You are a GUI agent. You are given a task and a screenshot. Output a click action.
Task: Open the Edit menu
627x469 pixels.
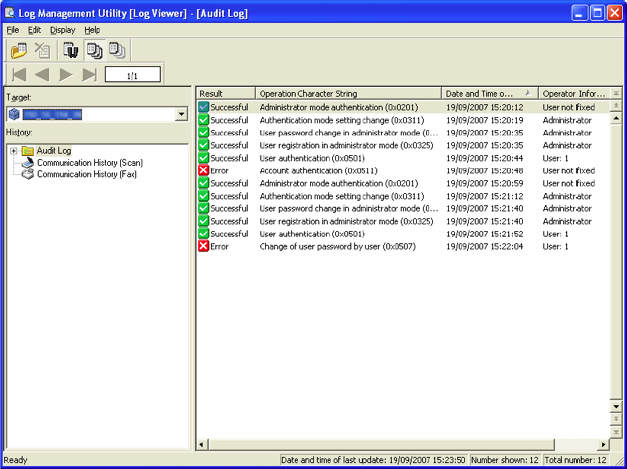[x=34, y=30]
